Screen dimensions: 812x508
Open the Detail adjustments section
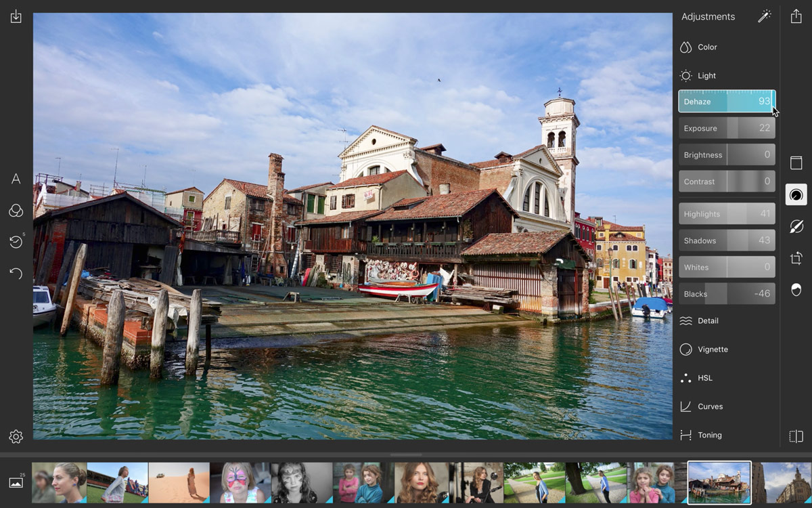pos(708,321)
